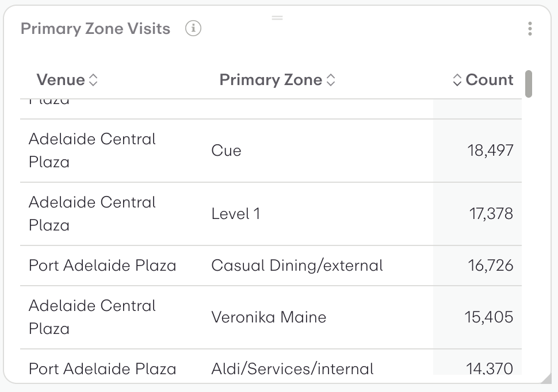Grab the drag handle atop the widget
558x392 pixels.
[277, 18]
